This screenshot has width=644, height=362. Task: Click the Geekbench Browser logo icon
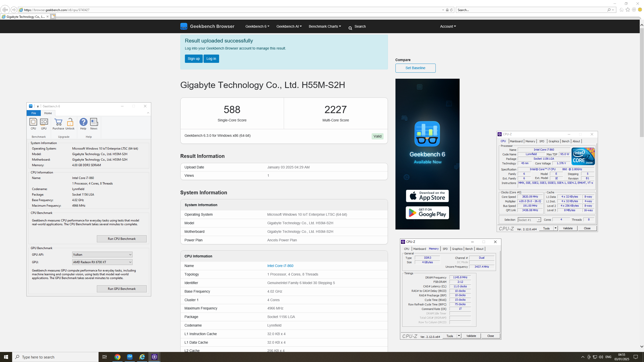pyautogui.click(x=184, y=26)
